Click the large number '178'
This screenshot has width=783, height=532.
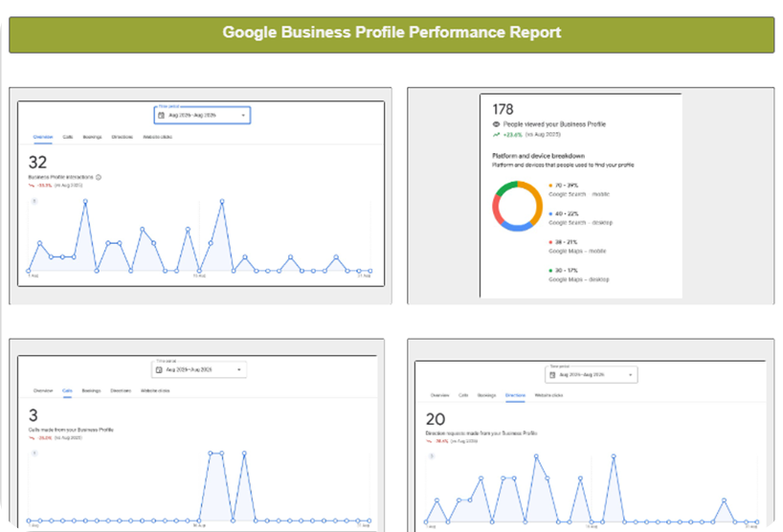[x=503, y=109]
